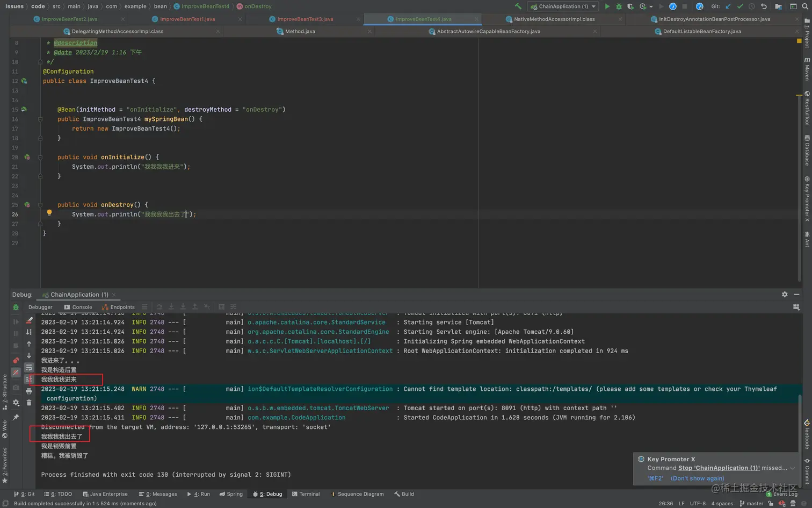Switch to ImproveBeanTest2.java tab
The height and width of the screenshot is (508, 812).
70,19
